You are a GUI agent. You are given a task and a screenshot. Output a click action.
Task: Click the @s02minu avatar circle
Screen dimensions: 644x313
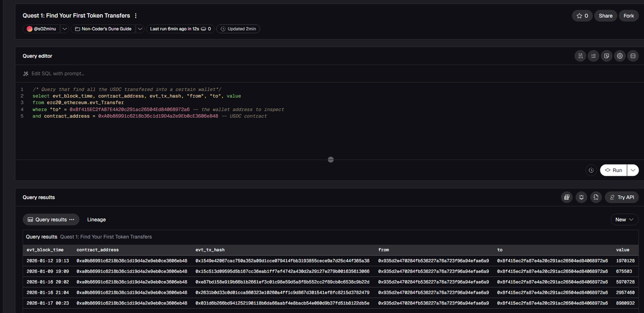[x=30, y=28]
